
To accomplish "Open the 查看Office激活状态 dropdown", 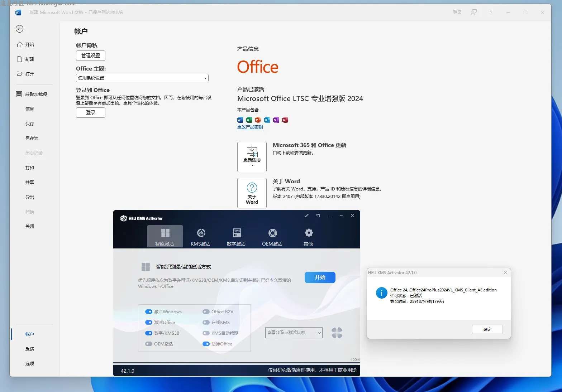I will click(294, 333).
